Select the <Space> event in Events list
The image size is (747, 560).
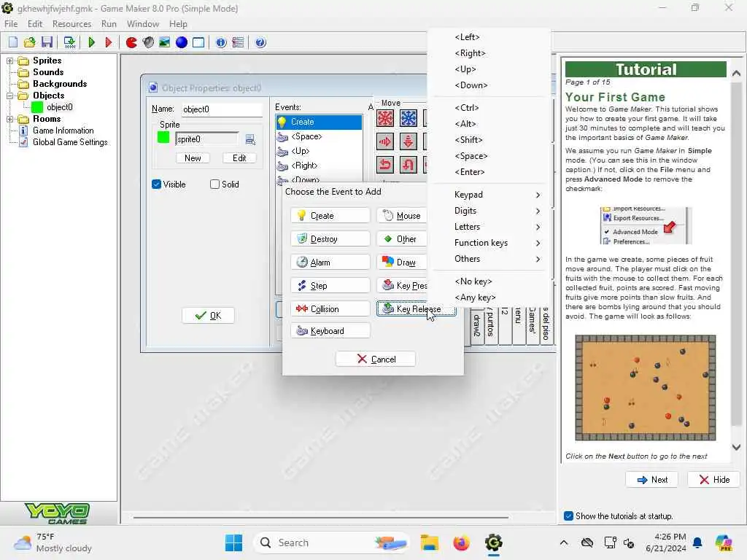(x=319, y=136)
